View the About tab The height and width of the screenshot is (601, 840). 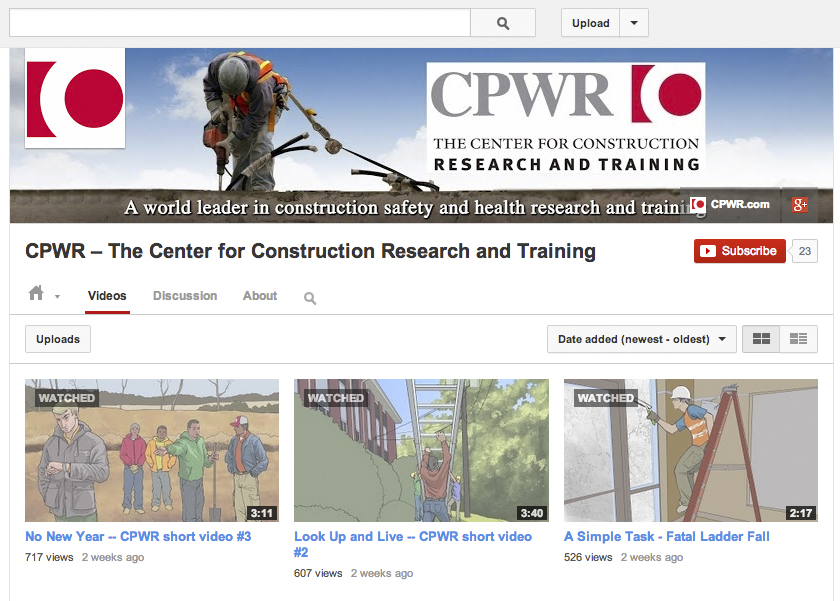pos(259,296)
